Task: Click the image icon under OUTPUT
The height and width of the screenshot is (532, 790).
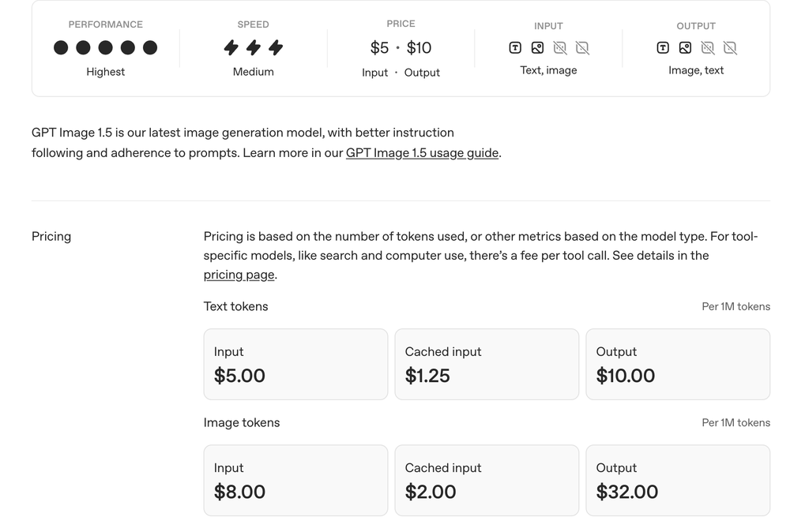Action: pos(685,47)
